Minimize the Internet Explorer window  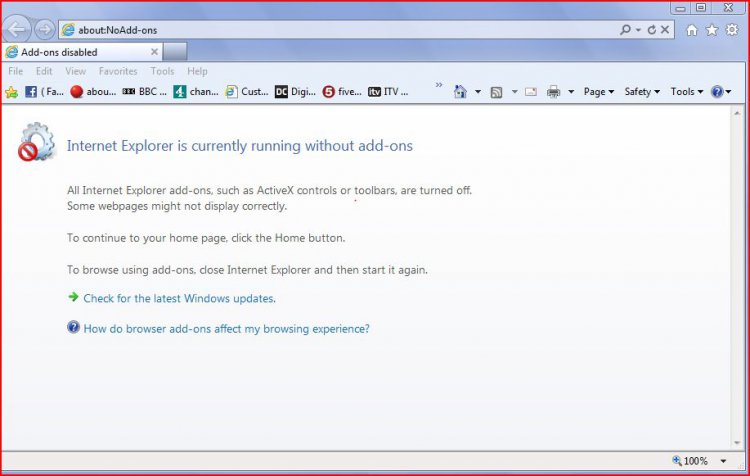pos(680,8)
